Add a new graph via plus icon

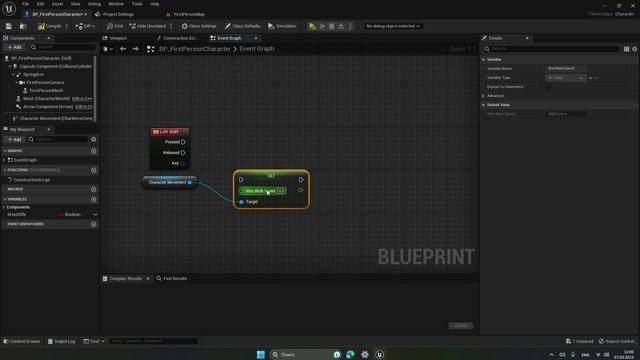coord(93,151)
